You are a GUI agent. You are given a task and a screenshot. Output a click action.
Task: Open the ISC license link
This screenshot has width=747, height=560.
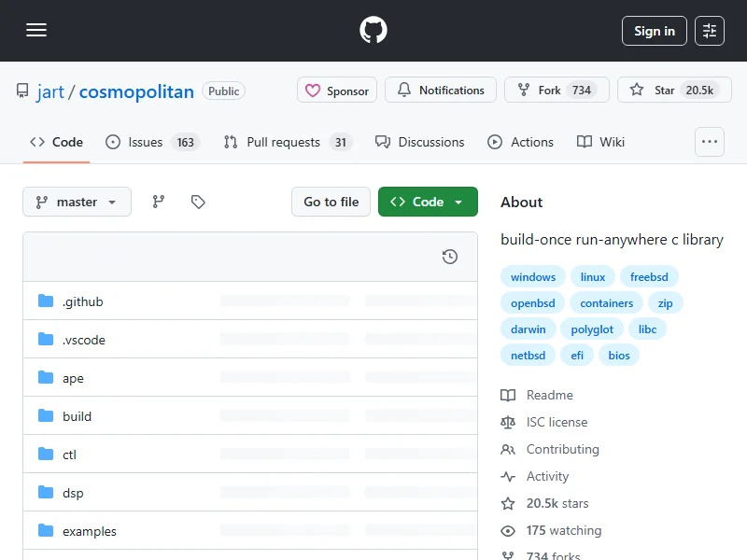pyautogui.click(x=557, y=422)
